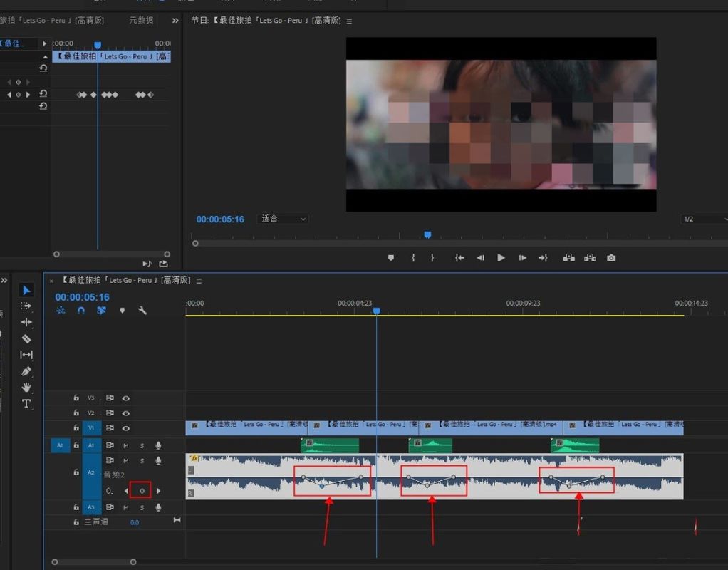Toggle visibility eye for track V3
This screenshot has height=570, width=728.
click(126, 398)
